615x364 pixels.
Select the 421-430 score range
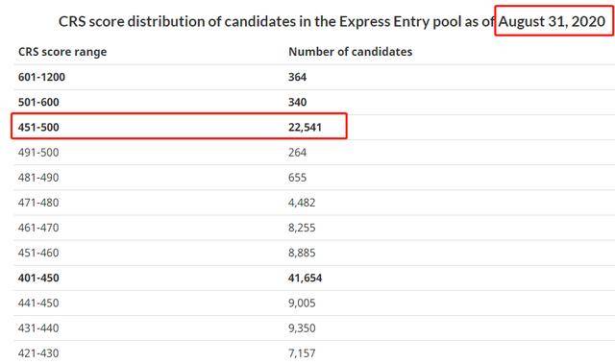tap(38, 353)
